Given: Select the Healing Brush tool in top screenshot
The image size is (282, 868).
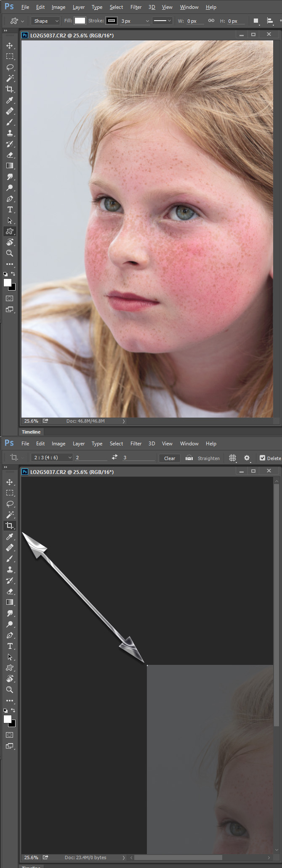Looking at the screenshot, I should pos(10,111).
